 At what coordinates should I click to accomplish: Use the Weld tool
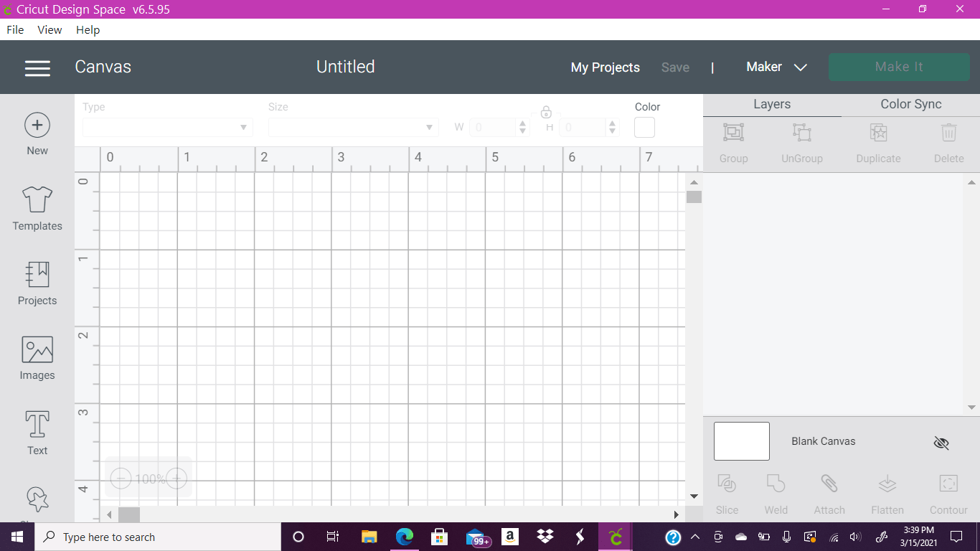point(776,493)
